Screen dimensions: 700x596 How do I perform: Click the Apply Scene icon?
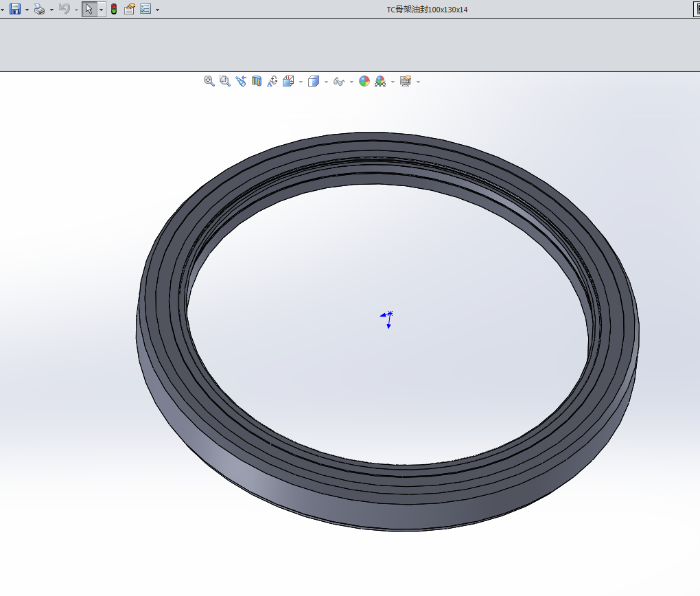tap(380, 81)
